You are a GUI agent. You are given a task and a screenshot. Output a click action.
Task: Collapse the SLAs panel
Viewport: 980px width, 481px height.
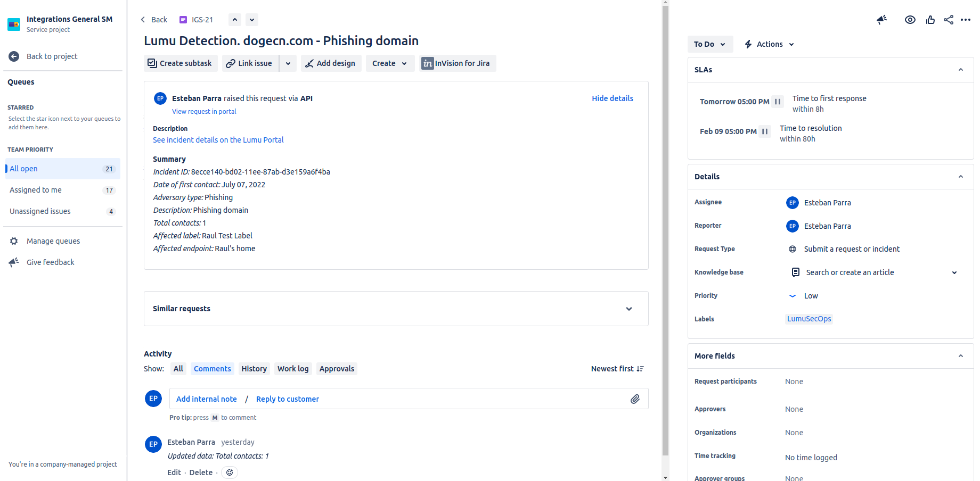tap(961, 70)
